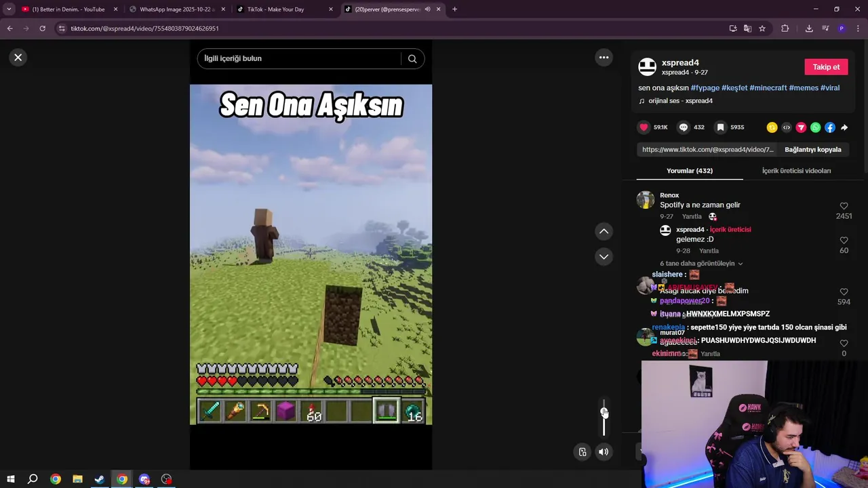Click the Bağlantıyı kopyala button
The height and width of the screenshot is (488, 868).
pos(812,150)
